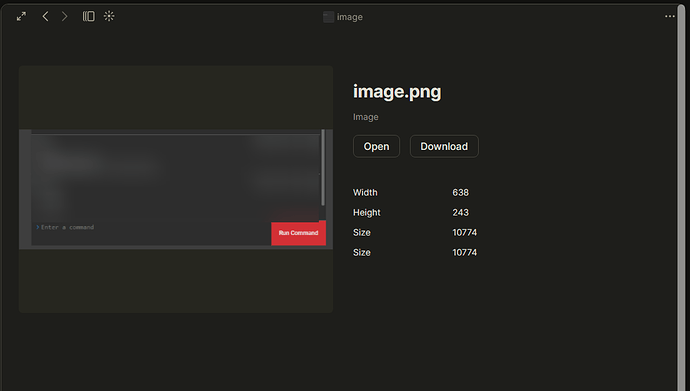Click the "Image" type label
Viewport: 690px width, 391px height.
click(x=366, y=117)
